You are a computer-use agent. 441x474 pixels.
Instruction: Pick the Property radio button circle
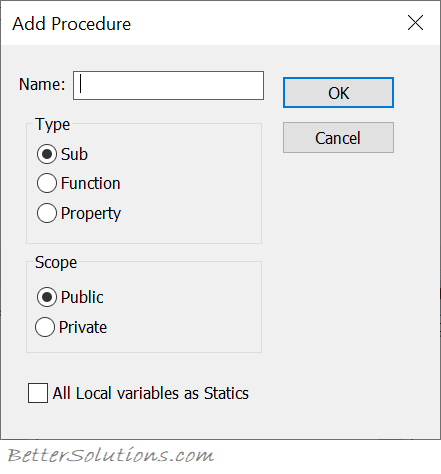tap(47, 213)
